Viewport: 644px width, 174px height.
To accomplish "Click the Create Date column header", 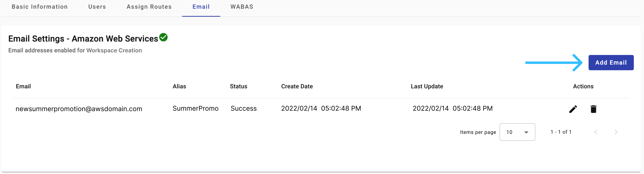I will 297,86.
